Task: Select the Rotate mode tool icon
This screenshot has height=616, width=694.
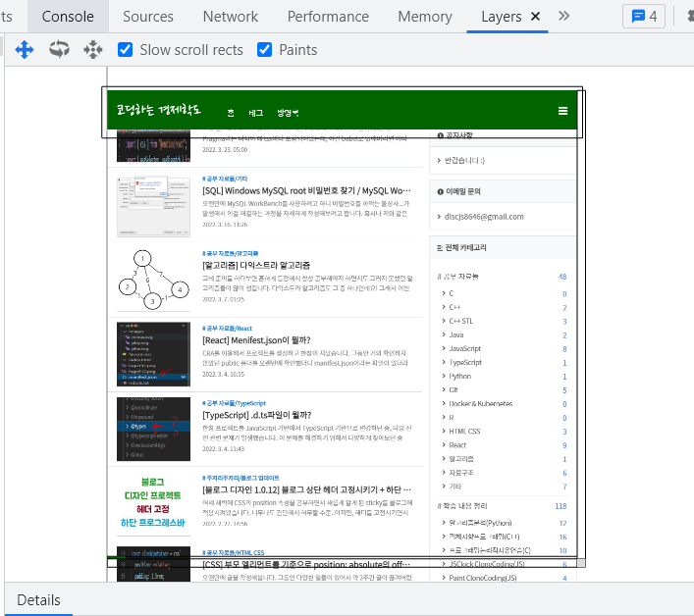Action: point(59,49)
